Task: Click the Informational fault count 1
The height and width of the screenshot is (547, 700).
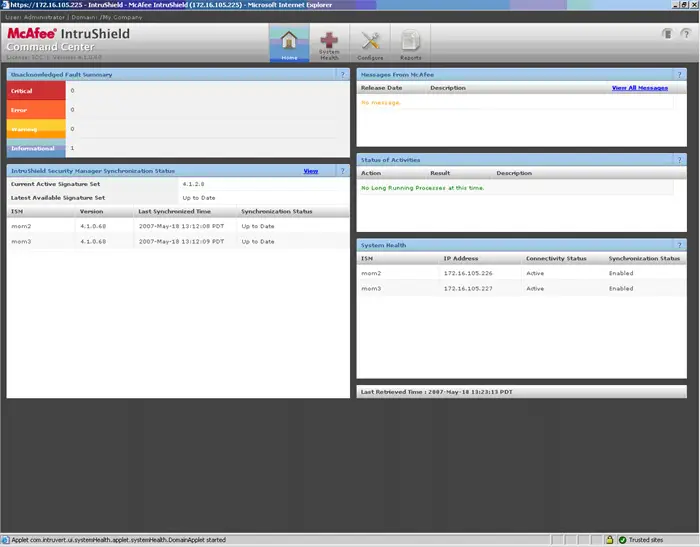Action: point(72,148)
